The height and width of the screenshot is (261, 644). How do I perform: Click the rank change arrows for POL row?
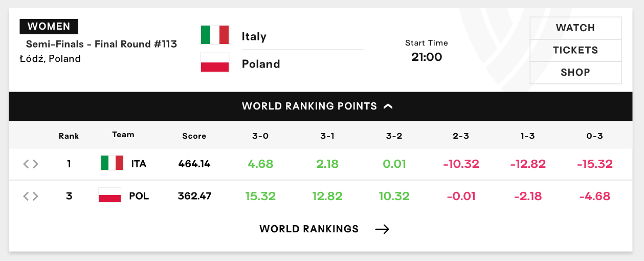(x=31, y=196)
